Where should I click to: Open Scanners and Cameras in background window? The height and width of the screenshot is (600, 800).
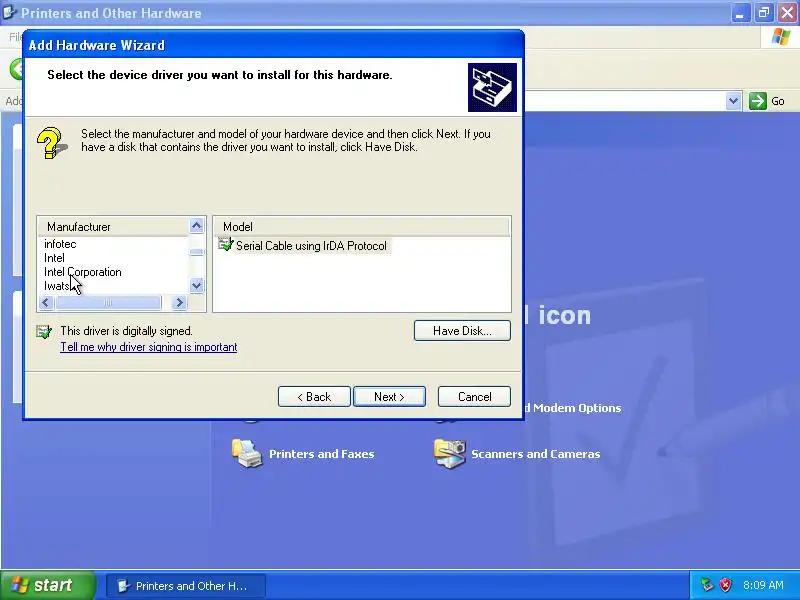coord(535,454)
